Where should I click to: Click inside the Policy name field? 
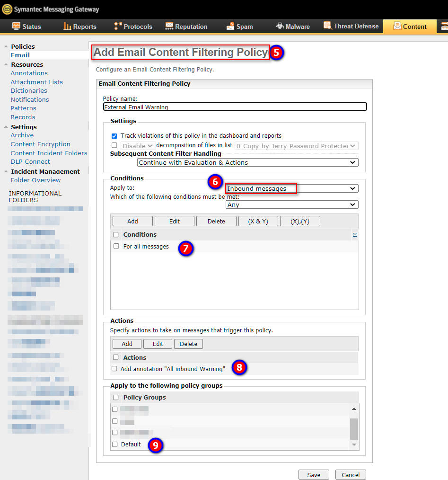coord(235,107)
